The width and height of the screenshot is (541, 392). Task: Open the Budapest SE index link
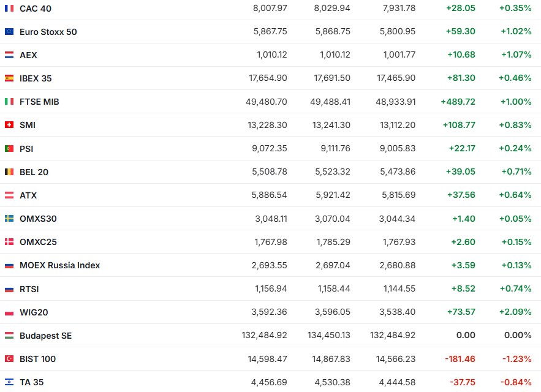tap(45, 336)
